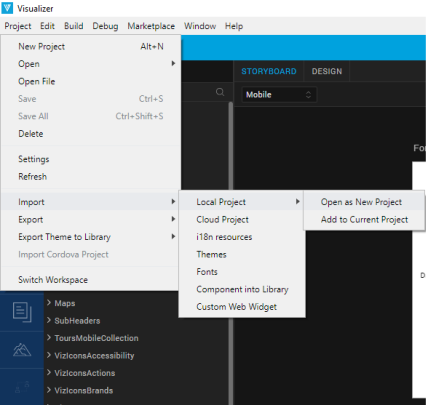Click the search magnifier icon
Screen dimensions: 428x405
(220, 92)
